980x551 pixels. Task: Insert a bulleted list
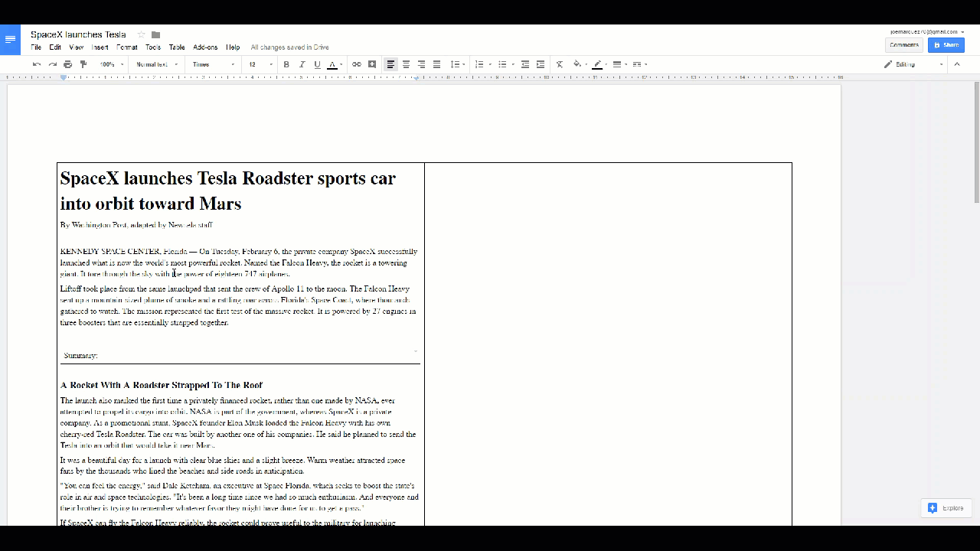tap(502, 64)
